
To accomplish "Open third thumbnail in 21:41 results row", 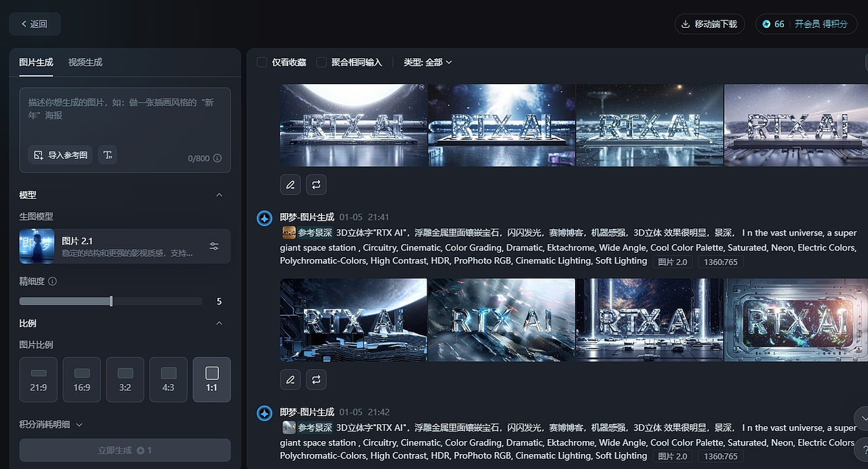I will click(650, 320).
